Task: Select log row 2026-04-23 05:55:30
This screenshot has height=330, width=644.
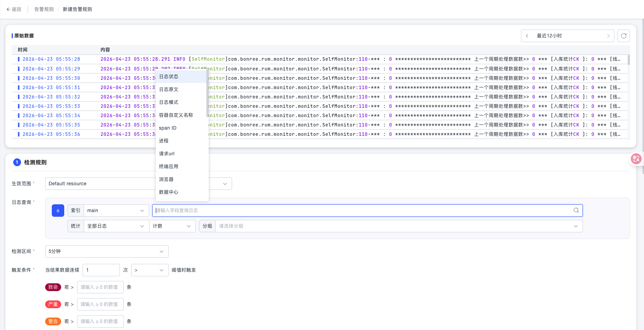Action: (x=319, y=78)
